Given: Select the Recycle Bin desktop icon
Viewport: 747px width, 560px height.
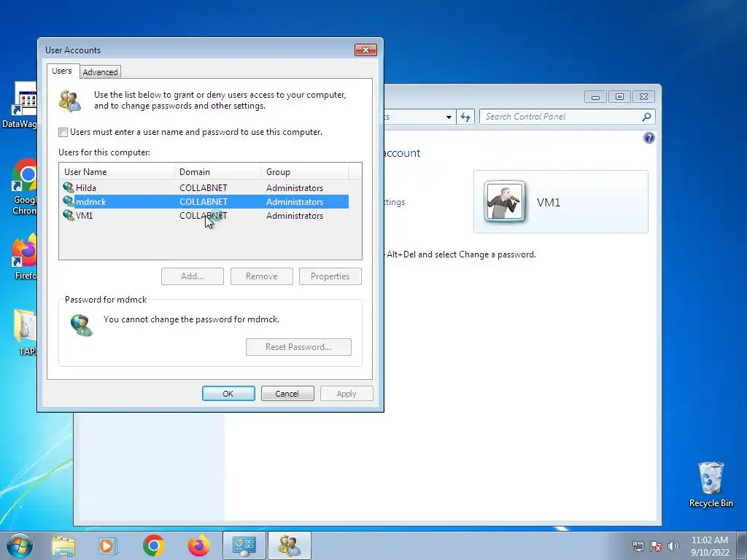Looking at the screenshot, I should coord(711,484).
